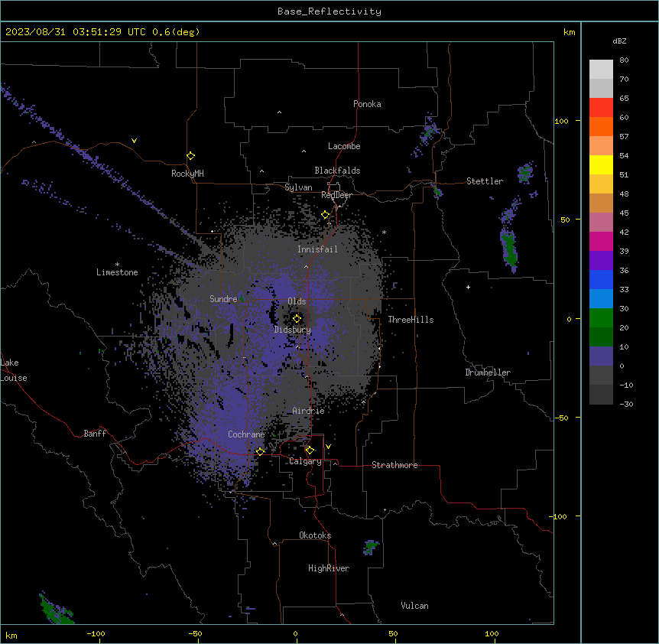Viewport: 659px width, 644px height.
Task: Click the -50 km tick on bottom axis
Action: pos(195,633)
